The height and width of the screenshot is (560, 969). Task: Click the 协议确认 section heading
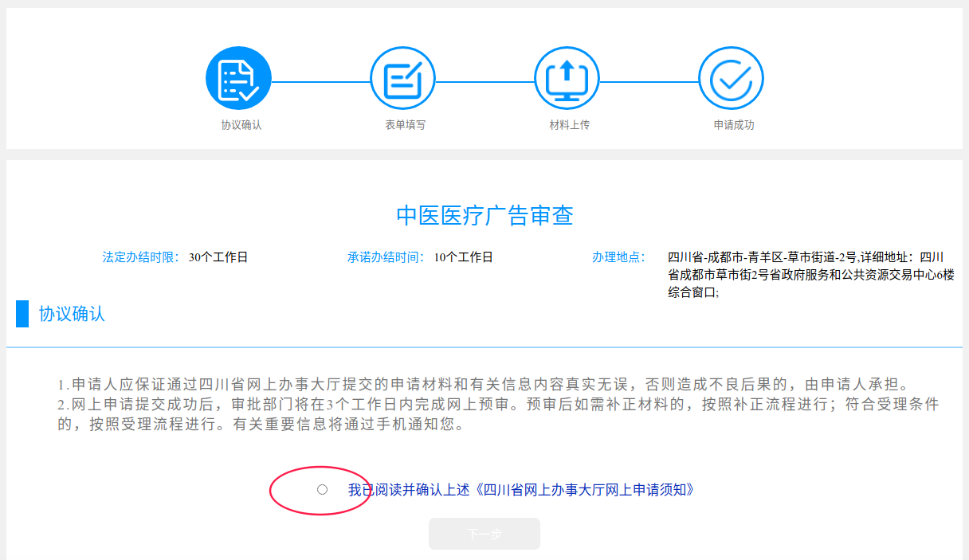tap(72, 314)
